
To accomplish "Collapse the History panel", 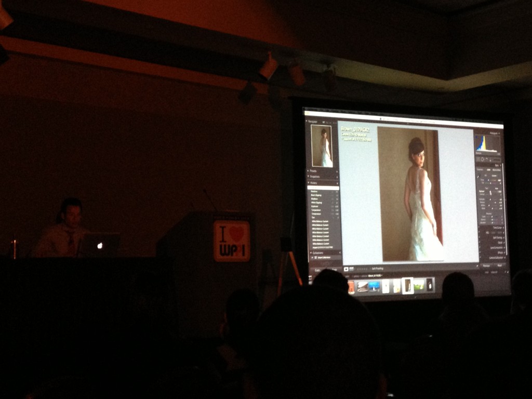I will [x=309, y=182].
